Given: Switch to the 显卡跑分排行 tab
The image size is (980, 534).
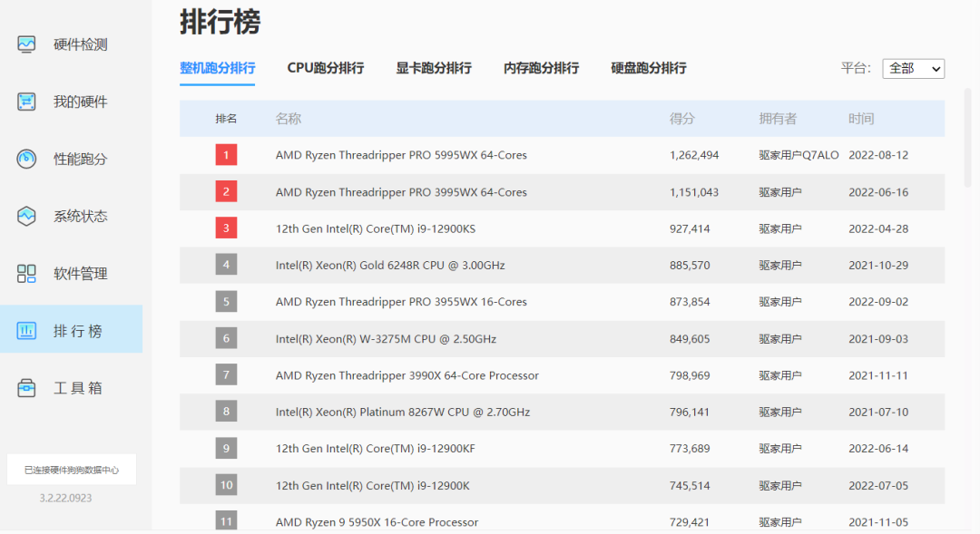Looking at the screenshot, I should click(x=434, y=68).
